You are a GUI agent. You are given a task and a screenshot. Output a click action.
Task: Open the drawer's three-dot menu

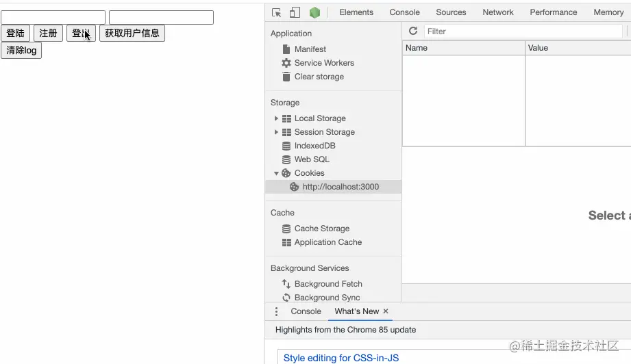(x=276, y=311)
